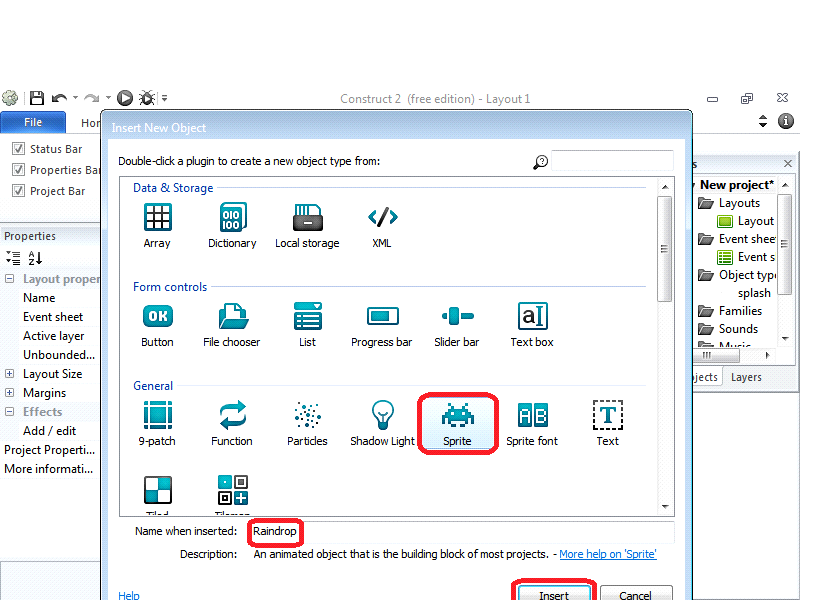Click Add / edit effects link
819x600 pixels.
(50, 431)
